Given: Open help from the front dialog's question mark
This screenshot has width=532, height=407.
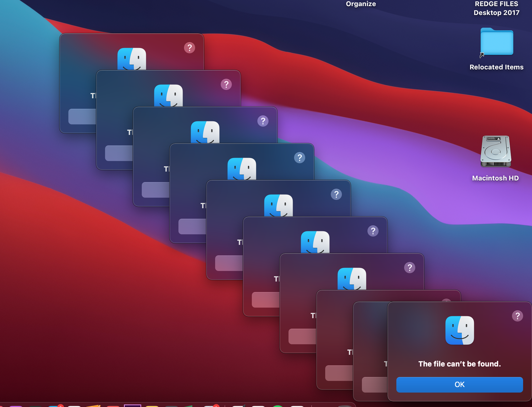Looking at the screenshot, I should click(x=517, y=316).
